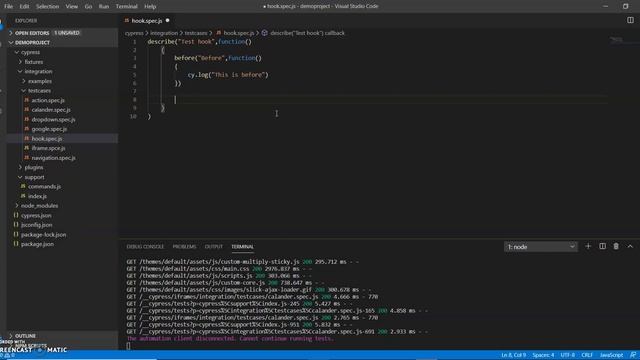Open the Terminal menu
The width and height of the screenshot is (640, 360).
127,6
